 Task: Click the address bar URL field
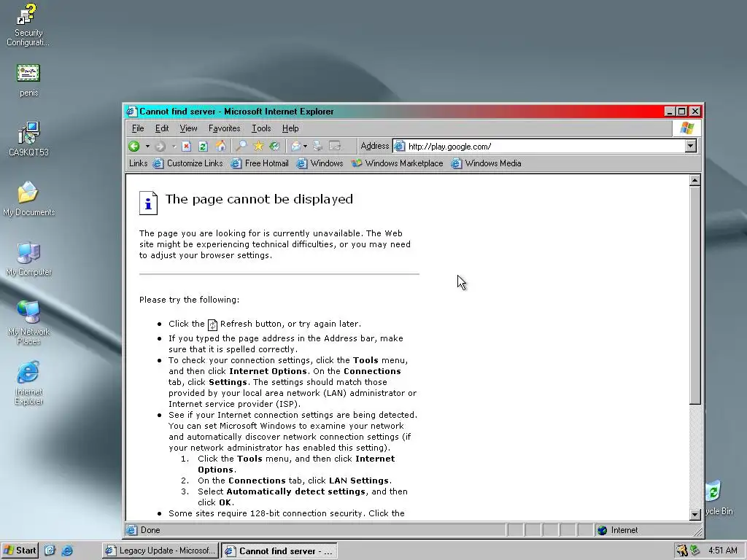(546, 146)
